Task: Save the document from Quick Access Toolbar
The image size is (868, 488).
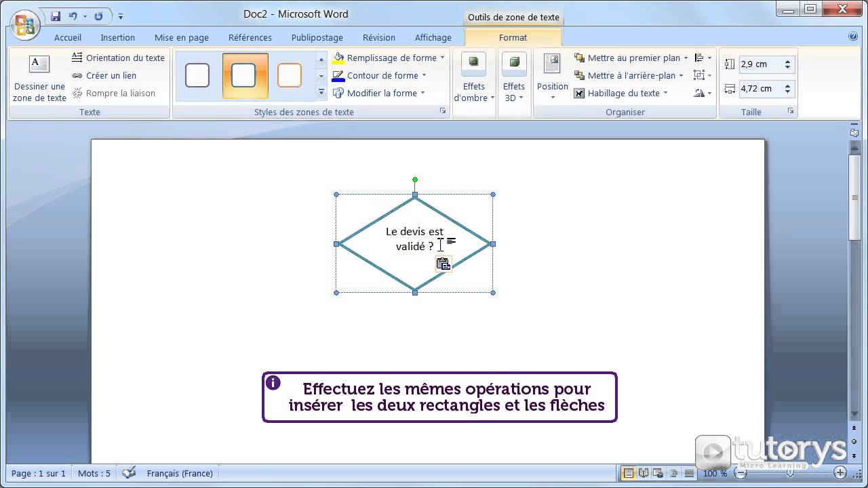Action: pyautogui.click(x=56, y=16)
